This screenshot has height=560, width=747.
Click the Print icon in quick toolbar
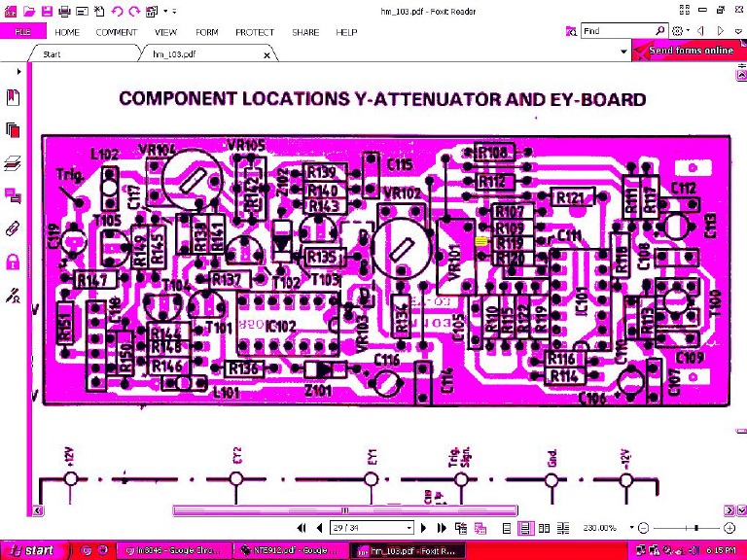point(64,11)
